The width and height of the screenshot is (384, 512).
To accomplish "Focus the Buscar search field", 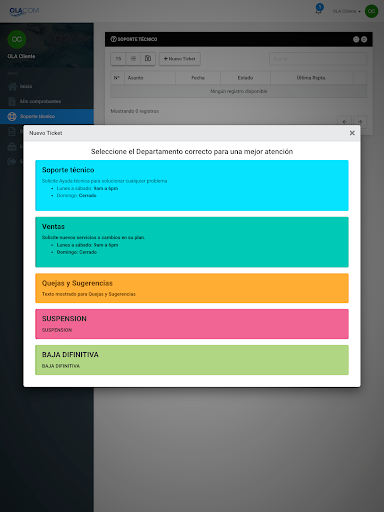I will 318,59.
